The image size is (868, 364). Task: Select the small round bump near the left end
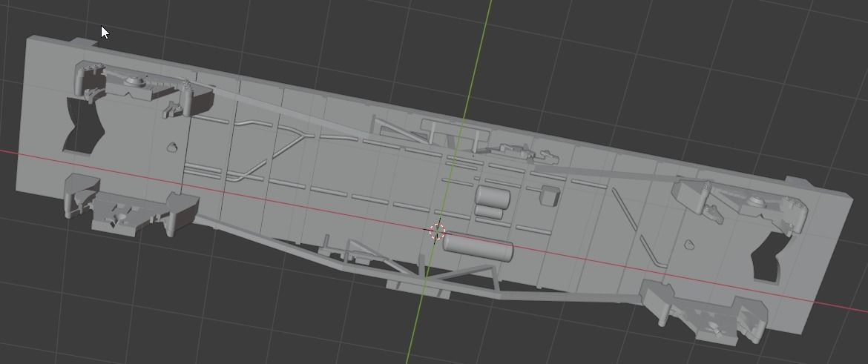click(173, 147)
